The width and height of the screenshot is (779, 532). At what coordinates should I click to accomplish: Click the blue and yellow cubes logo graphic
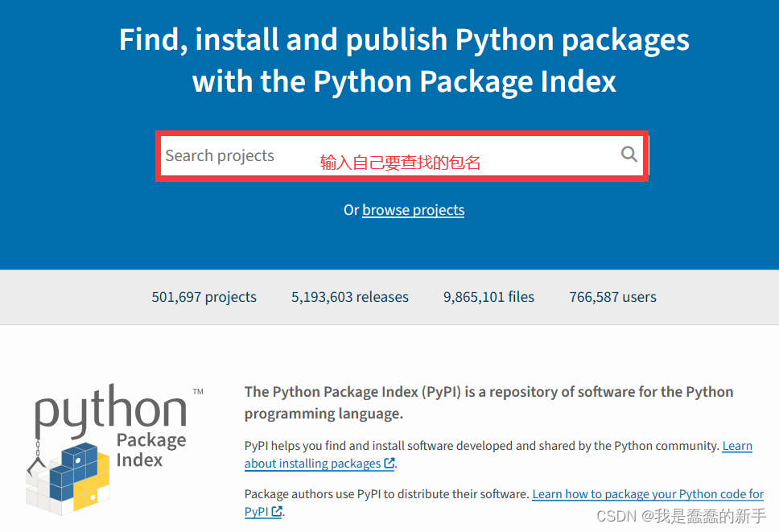pos(68,478)
